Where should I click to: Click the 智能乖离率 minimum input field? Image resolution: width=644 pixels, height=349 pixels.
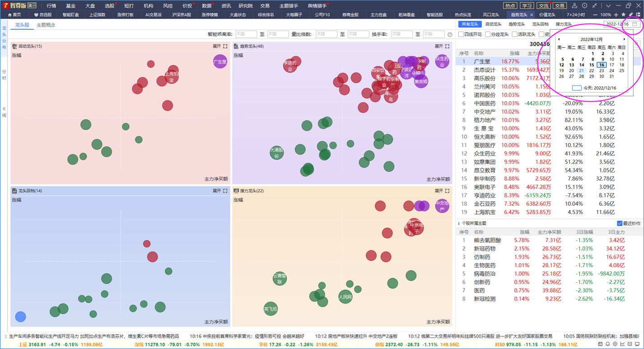246,34
